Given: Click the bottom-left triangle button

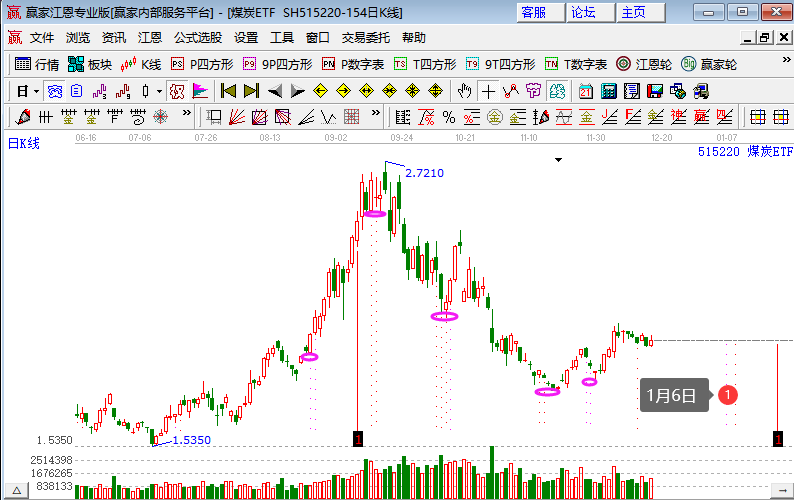Looking at the screenshot, I should pyautogui.click(x=16, y=490).
